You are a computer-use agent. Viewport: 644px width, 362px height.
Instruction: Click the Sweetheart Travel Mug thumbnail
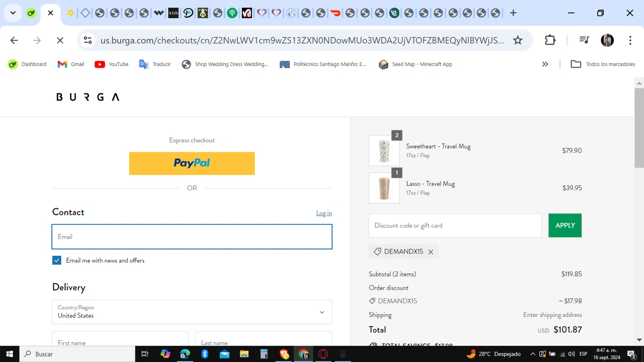(x=384, y=151)
